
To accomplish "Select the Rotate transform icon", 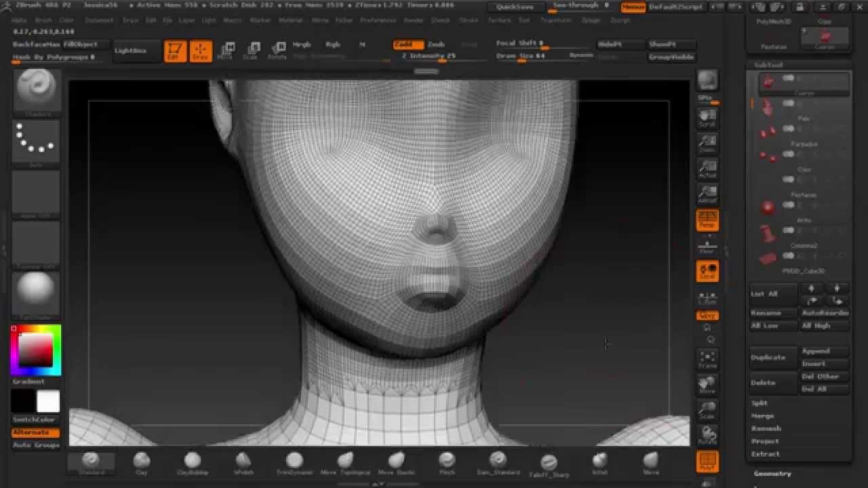I will 277,51.
